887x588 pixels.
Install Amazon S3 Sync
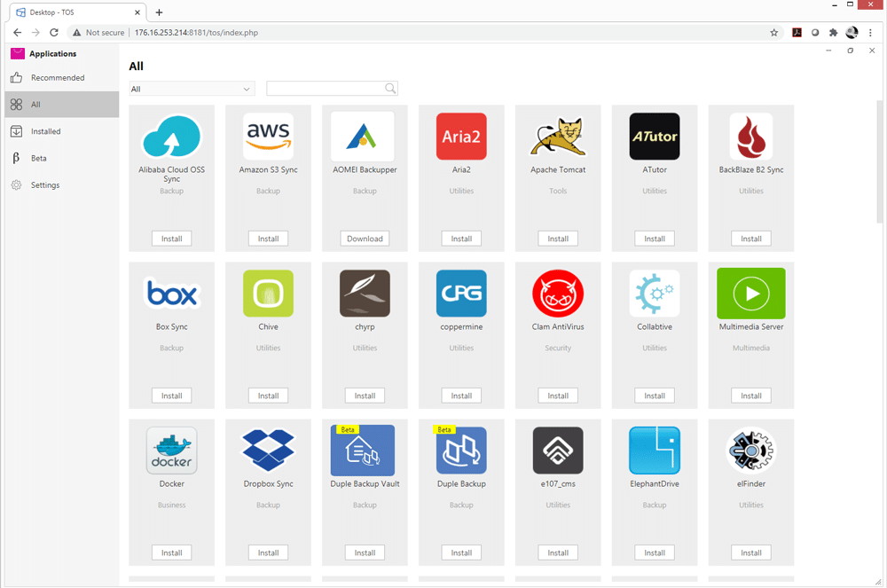(x=268, y=239)
